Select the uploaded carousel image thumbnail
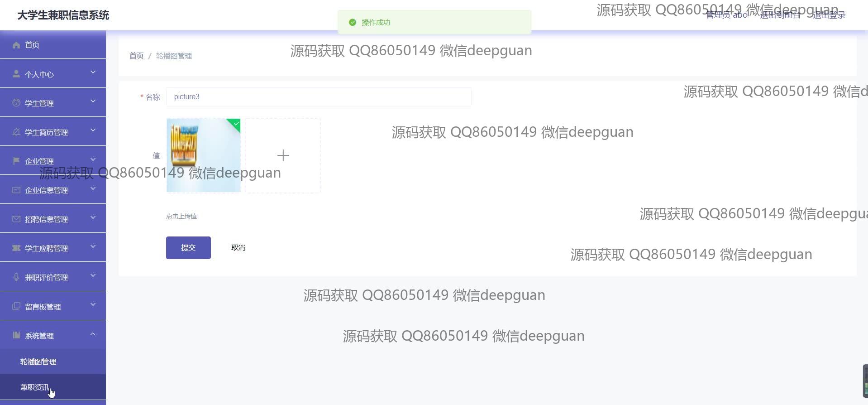The width and height of the screenshot is (868, 405). coord(204,155)
